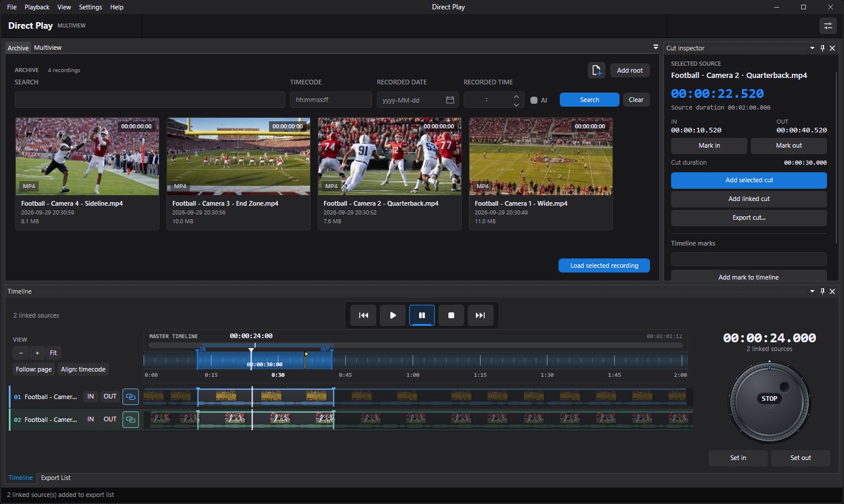Enable the AI checkbox in search
844x504 pixels.
tap(534, 100)
